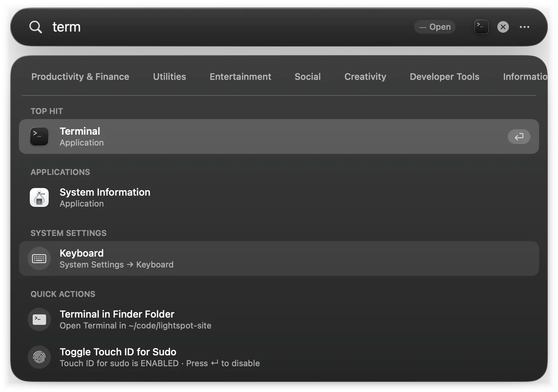The image size is (558, 392).
Task: Select the Productivity & Finance category tab
Action: pyautogui.click(x=80, y=77)
